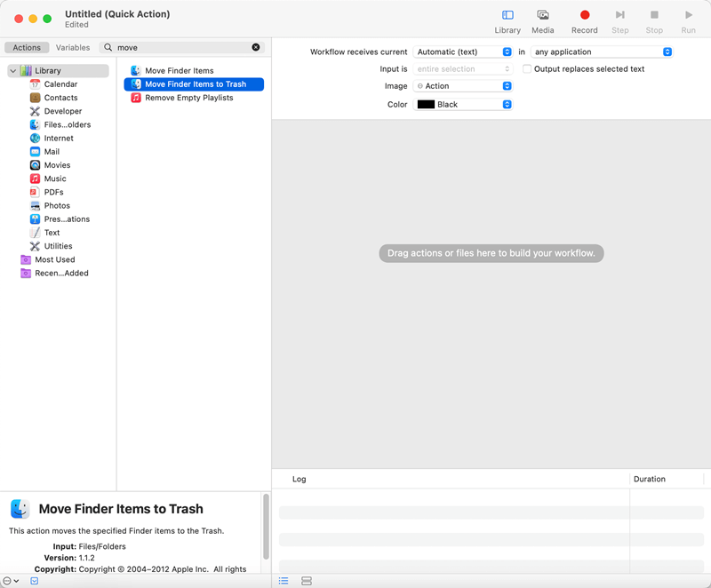Screen dimensions: 711x588
Task: Click the Step button in the toolbar
Action: [619, 15]
